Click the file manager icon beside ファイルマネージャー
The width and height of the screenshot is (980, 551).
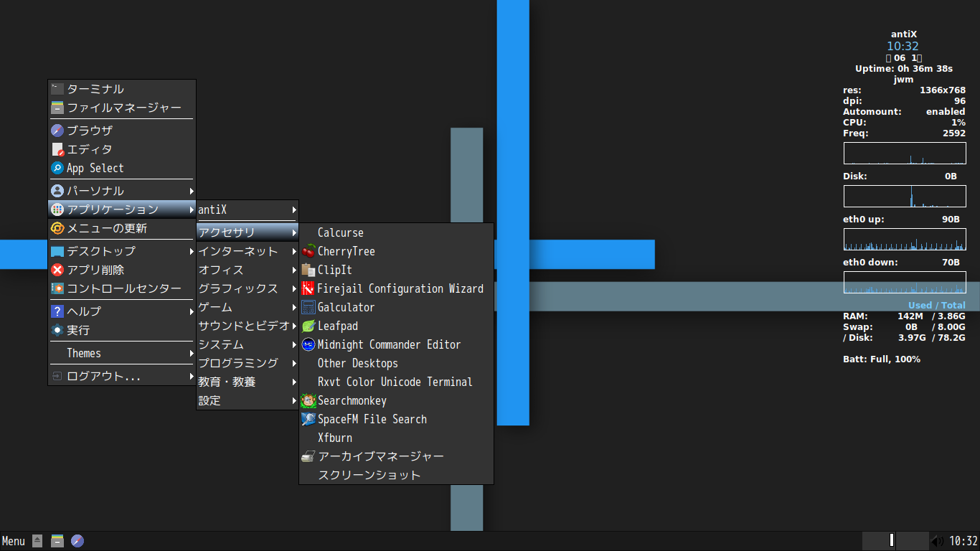57,108
